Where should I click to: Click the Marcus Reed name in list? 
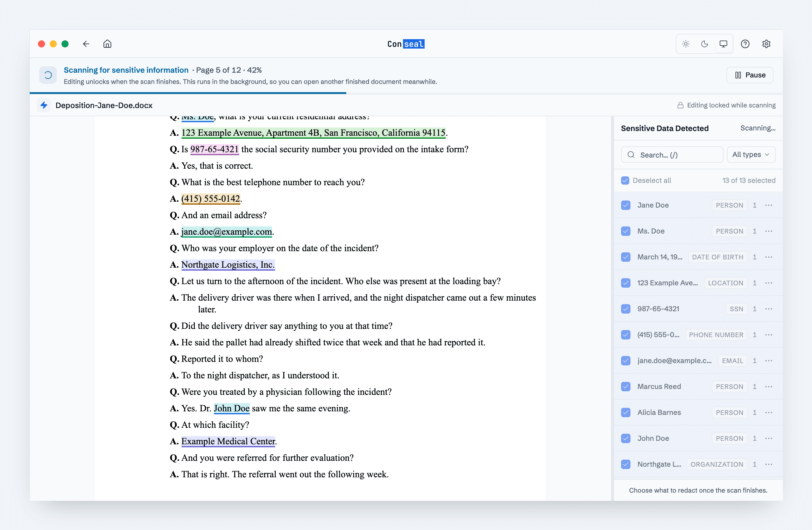click(x=659, y=387)
